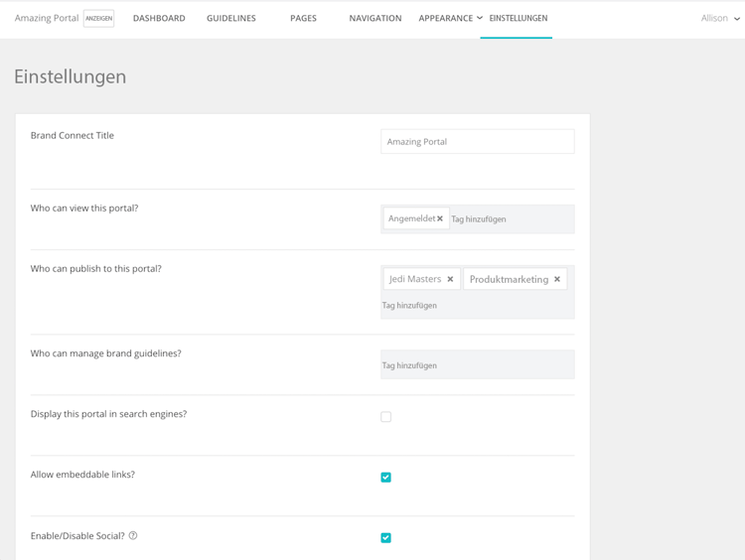Add a tag for portal viewers
Viewport: 745px width, 560px height.
(509, 219)
